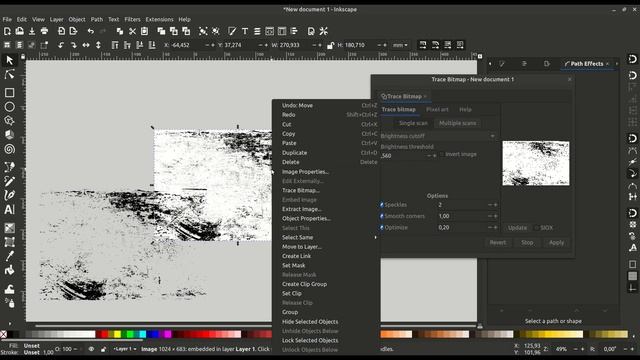
Task: Open the Path menu
Action: tap(97, 19)
